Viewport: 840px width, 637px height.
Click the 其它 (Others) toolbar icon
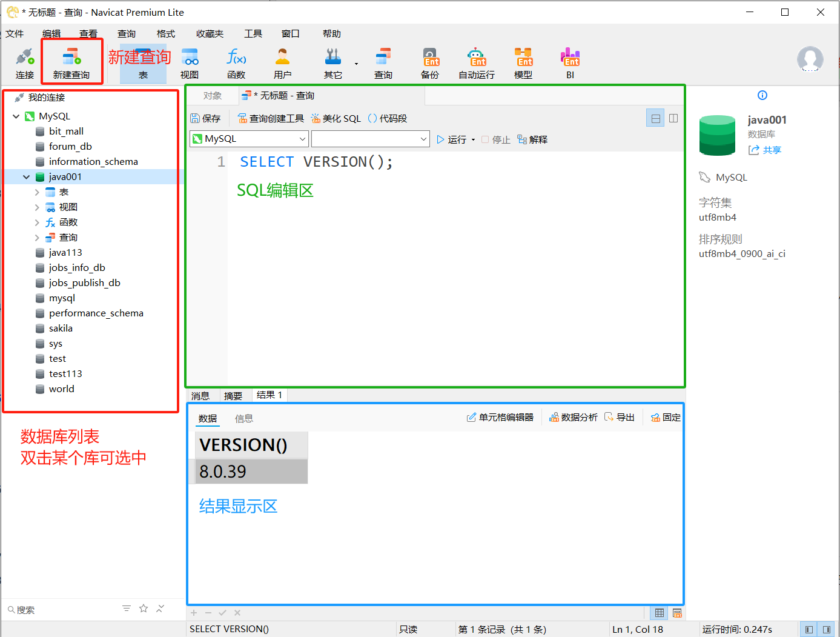click(332, 64)
